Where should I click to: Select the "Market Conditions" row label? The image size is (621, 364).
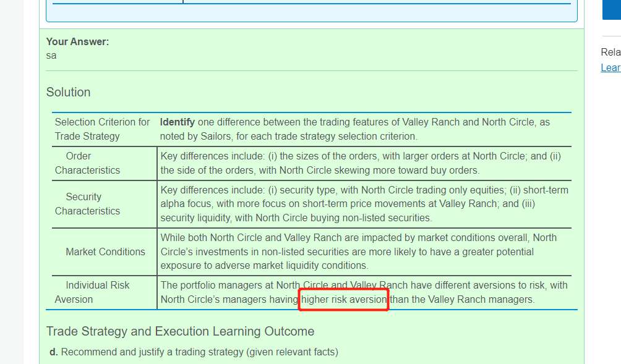coord(105,252)
